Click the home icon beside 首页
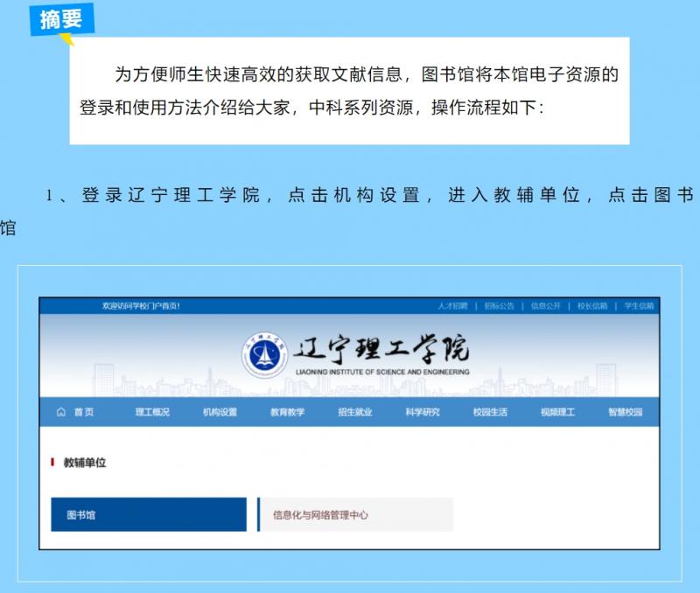The image size is (700, 593). [x=61, y=412]
